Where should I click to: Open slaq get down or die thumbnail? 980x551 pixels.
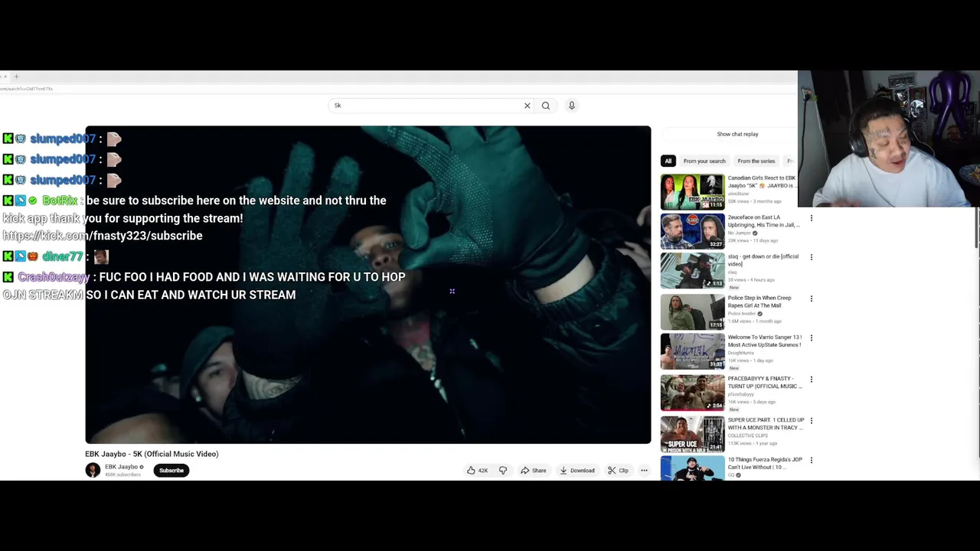692,271
